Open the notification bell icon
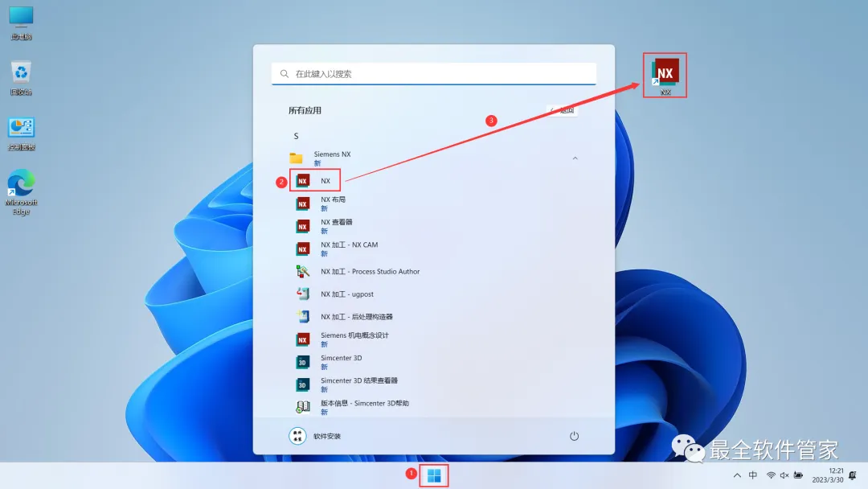Screen dimensions: 868x489 click(x=853, y=475)
